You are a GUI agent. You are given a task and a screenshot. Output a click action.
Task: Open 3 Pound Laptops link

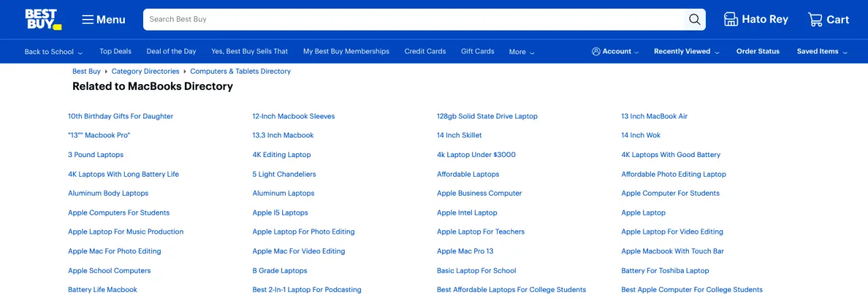coord(96,155)
